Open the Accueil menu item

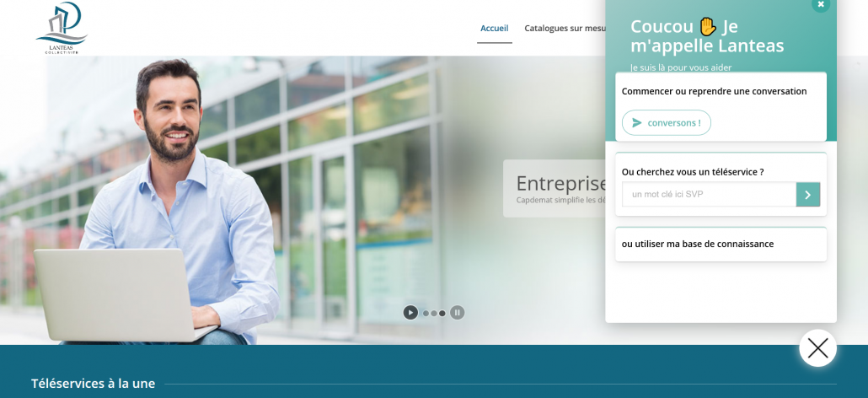click(x=495, y=28)
